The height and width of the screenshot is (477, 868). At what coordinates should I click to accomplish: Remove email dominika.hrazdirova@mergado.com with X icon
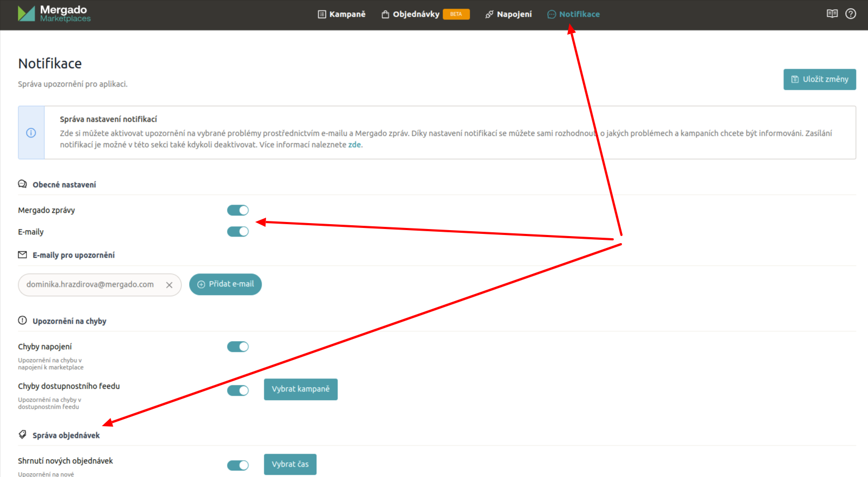(169, 285)
